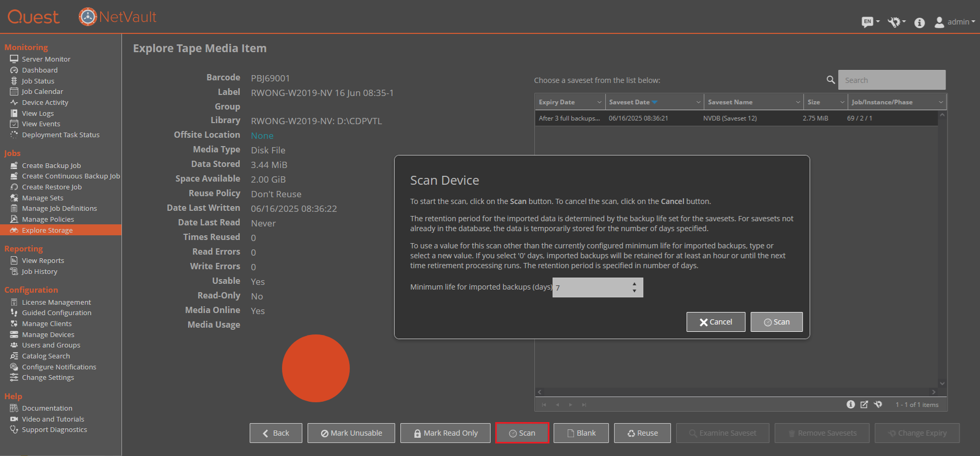This screenshot has width=980, height=456.
Task: Click the export icon in saveset table footer
Action: [864, 404]
